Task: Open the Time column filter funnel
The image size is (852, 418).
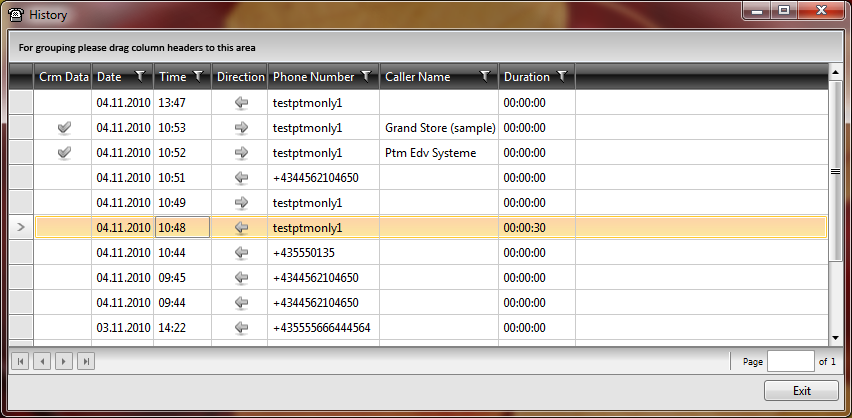Action: coord(198,76)
